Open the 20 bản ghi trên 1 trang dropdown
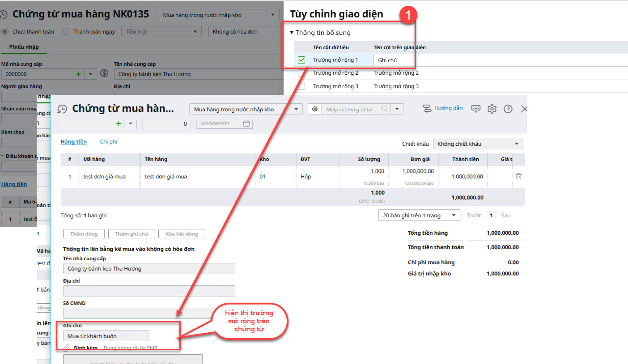Screen dimensions: 628x364 point(419,216)
